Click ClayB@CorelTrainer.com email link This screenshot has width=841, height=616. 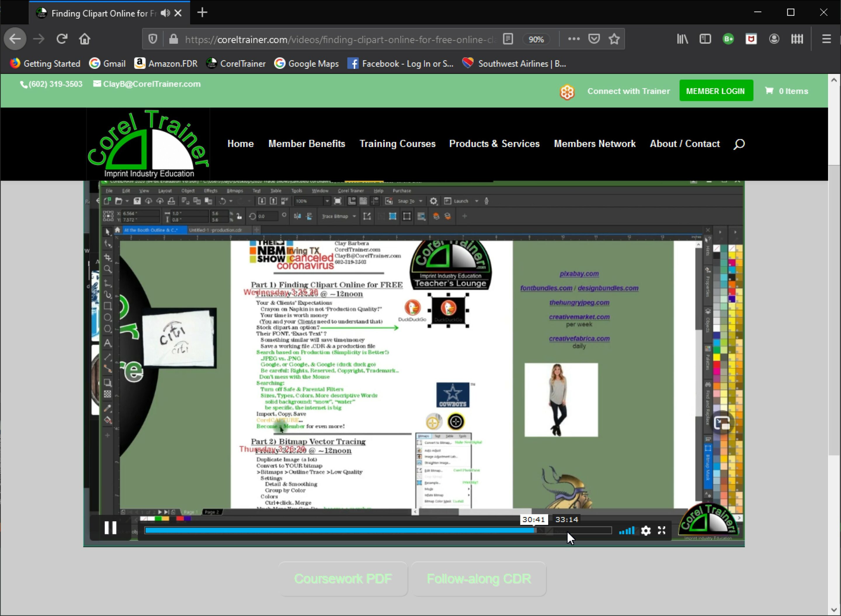[x=147, y=84]
